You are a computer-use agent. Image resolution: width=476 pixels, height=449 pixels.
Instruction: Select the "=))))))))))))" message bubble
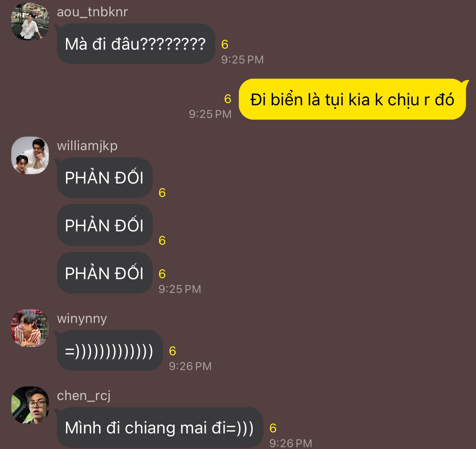coord(110,350)
